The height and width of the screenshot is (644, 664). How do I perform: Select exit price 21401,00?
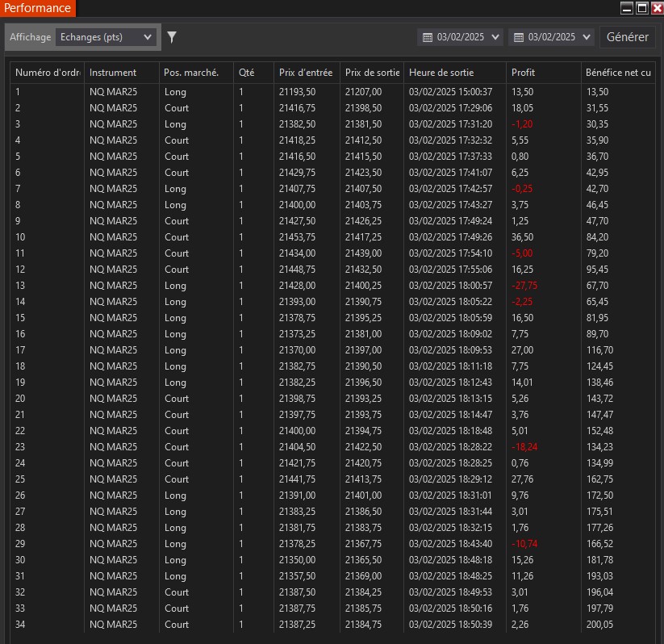363,496
